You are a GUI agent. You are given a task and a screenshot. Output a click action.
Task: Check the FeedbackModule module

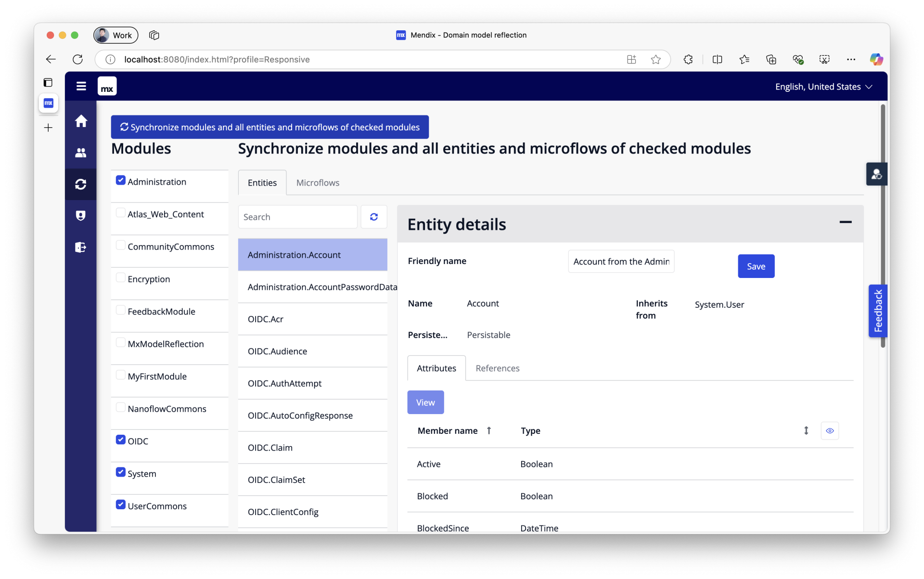(x=121, y=310)
